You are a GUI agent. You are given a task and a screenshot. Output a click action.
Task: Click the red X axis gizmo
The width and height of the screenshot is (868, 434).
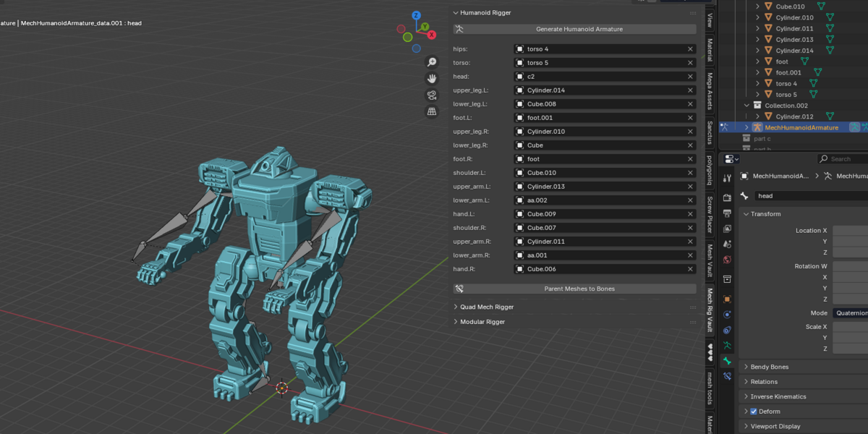point(432,34)
